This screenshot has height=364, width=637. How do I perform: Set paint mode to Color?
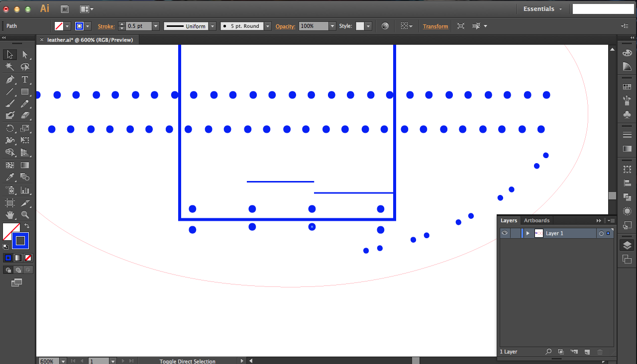[x=8, y=258]
